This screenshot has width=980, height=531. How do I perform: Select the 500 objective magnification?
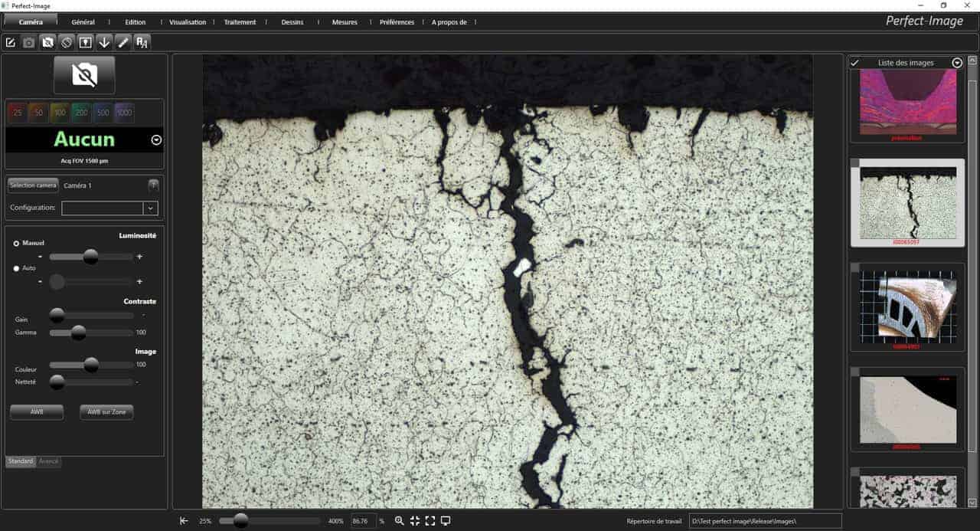[x=103, y=113]
